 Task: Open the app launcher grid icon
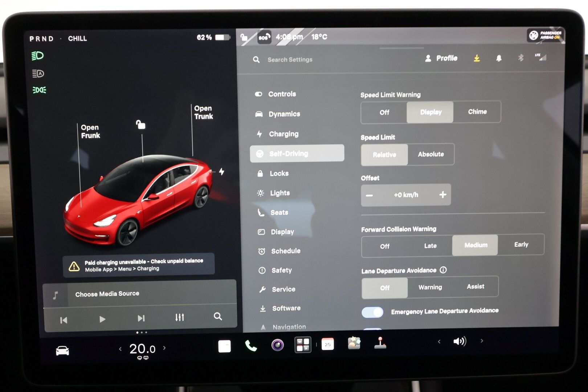[303, 344]
